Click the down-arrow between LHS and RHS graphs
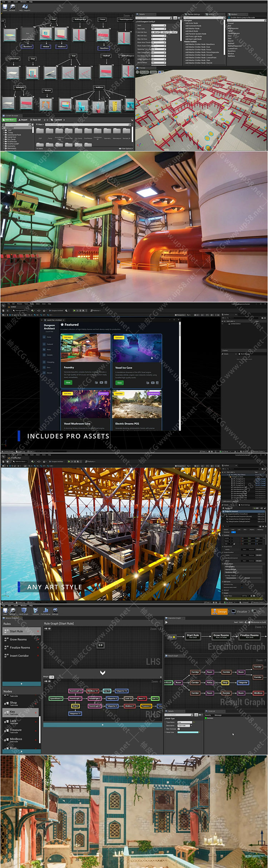Screen dimensions: 268x868 [x=103, y=673]
